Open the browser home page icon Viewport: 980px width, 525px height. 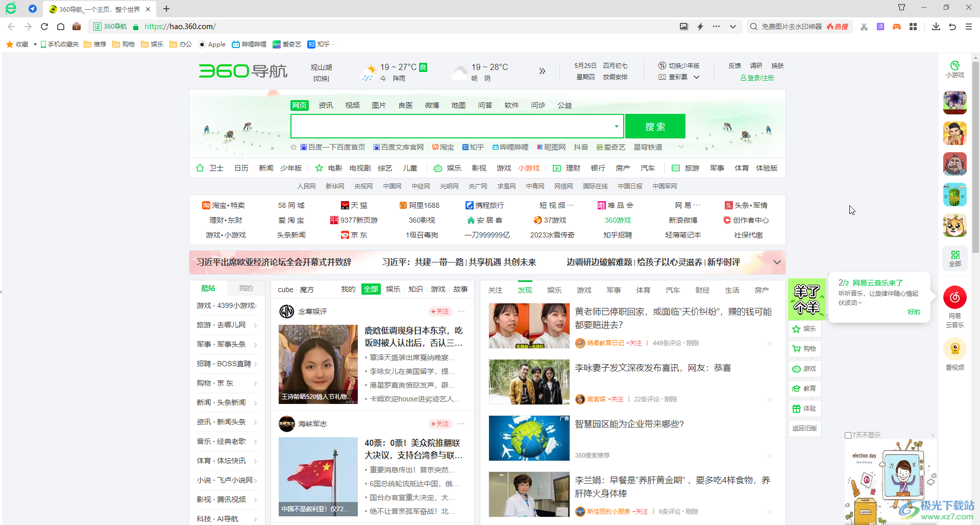point(61,27)
